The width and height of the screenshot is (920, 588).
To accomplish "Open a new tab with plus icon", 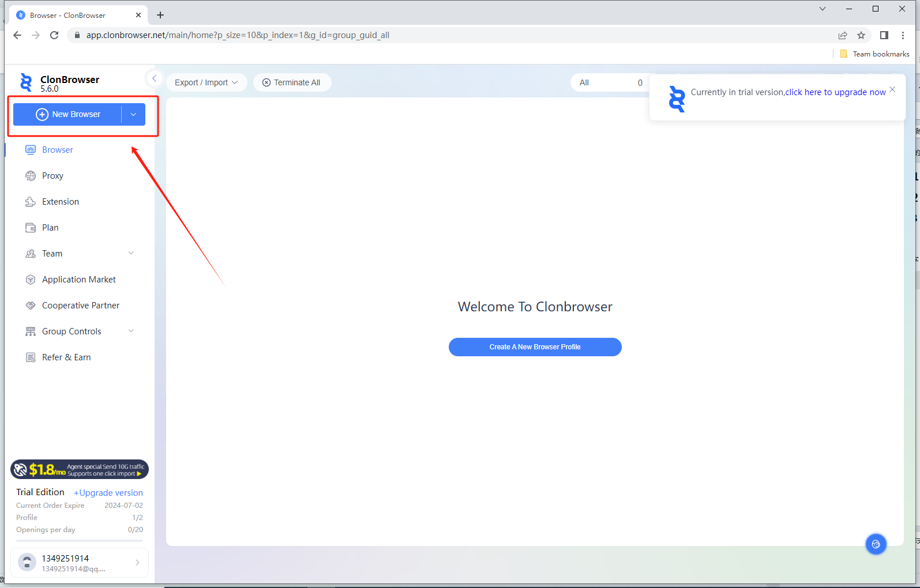I will pos(160,15).
